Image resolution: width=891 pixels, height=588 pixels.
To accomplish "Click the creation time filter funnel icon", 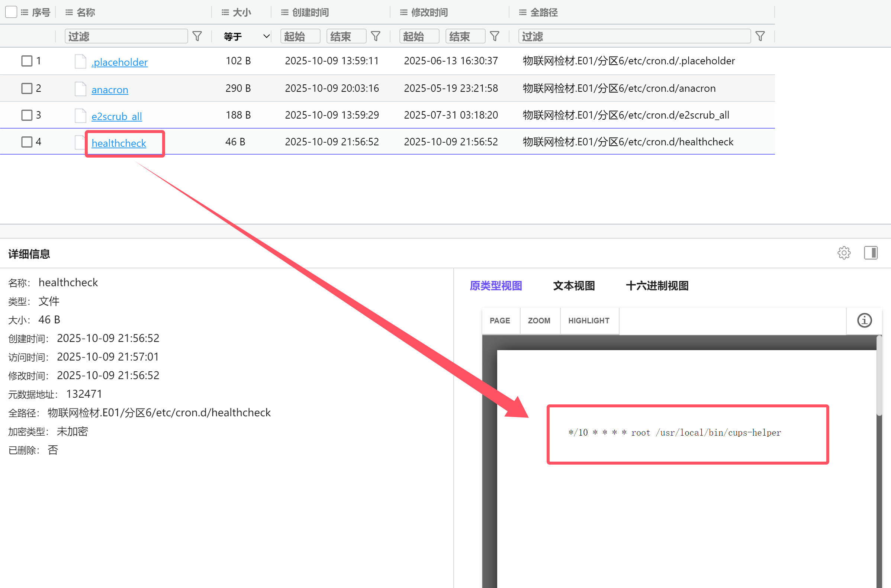I will [x=376, y=36].
